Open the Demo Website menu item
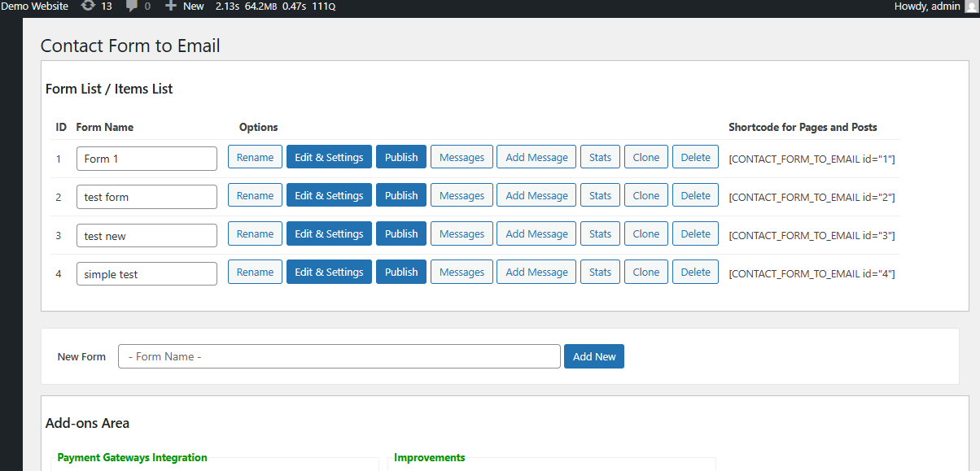The image size is (980, 471). pyautogui.click(x=34, y=7)
